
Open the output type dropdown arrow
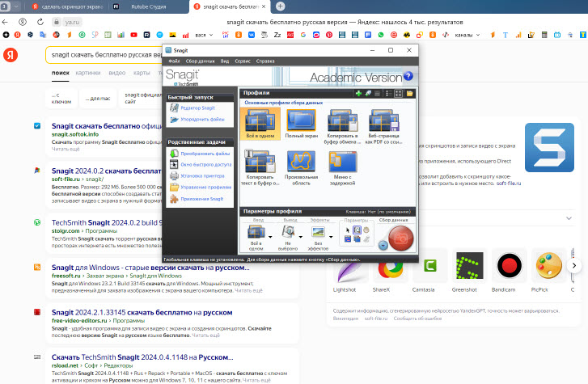tap(300, 237)
